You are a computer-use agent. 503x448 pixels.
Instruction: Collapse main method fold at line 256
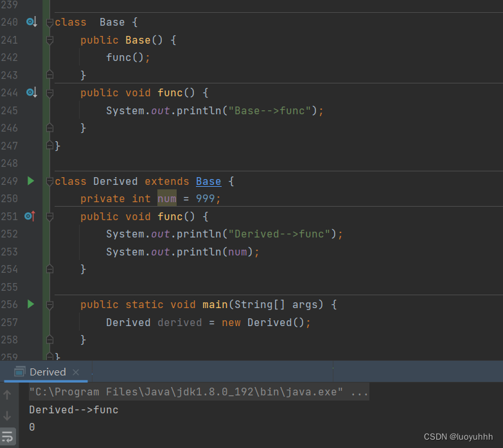tap(49, 305)
